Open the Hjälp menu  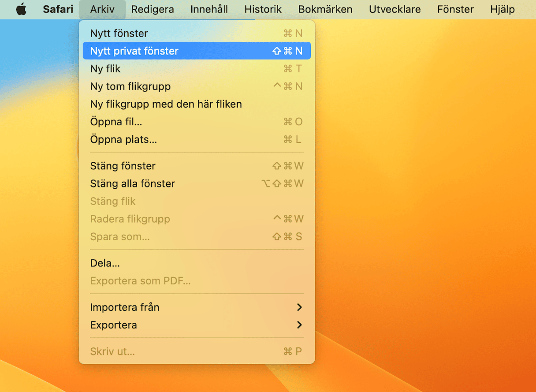502,9
